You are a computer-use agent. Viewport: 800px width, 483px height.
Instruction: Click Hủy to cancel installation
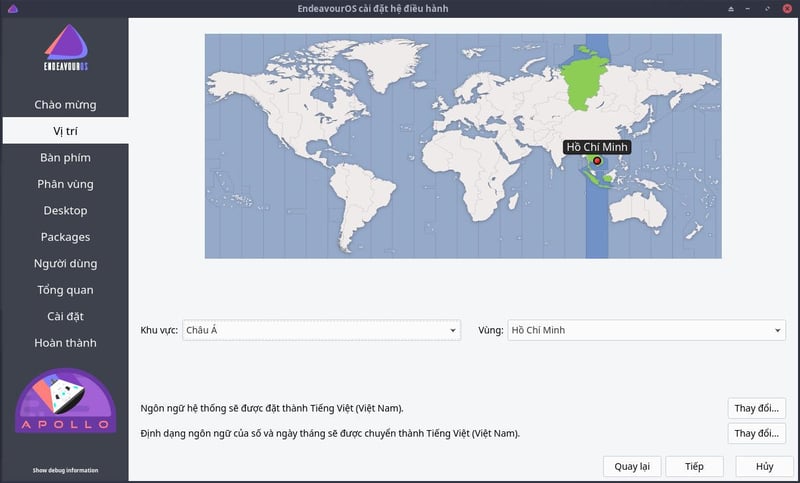(x=764, y=466)
